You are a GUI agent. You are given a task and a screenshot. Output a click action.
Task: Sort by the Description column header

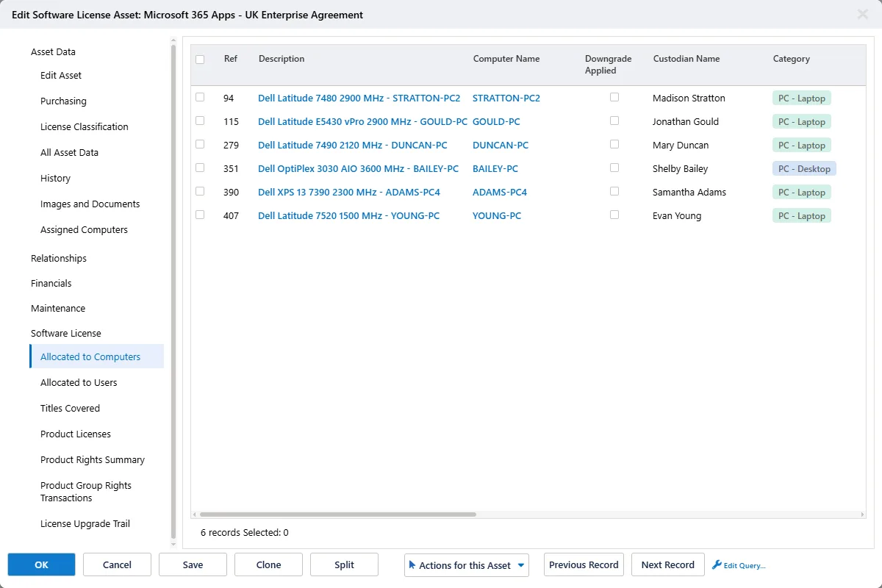click(x=282, y=59)
